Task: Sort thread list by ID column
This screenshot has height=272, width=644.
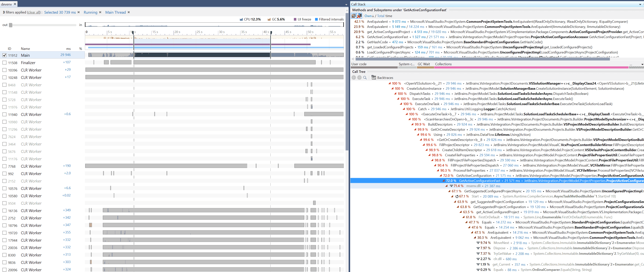Action: coord(9,49)
